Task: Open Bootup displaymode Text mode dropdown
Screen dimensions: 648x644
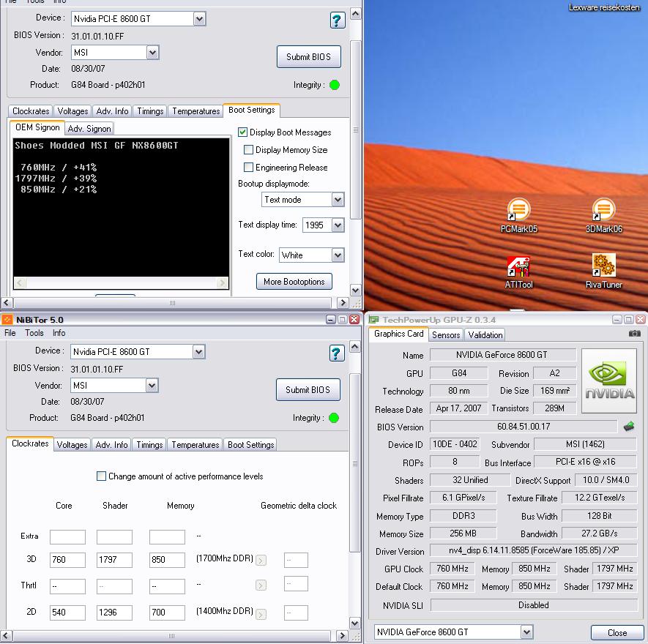Action: pos(338,200)
